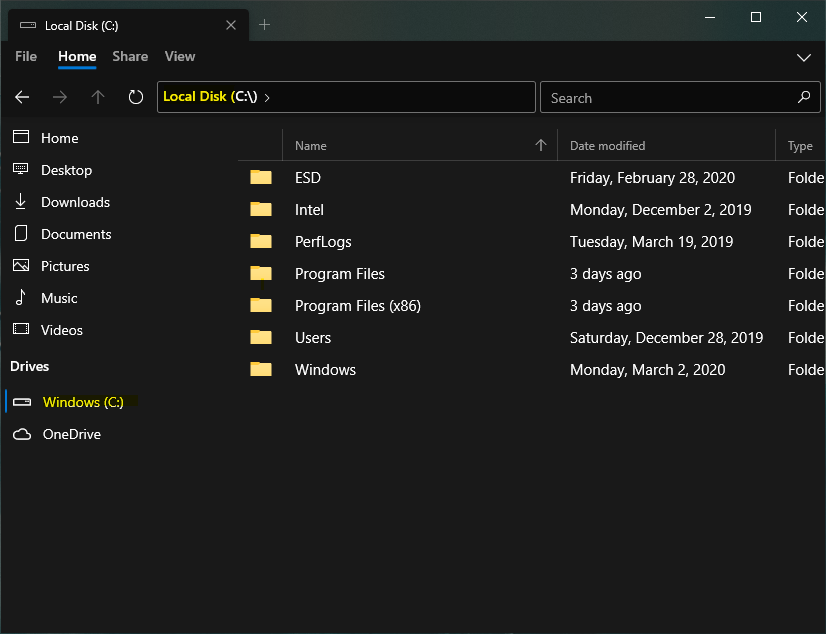Select Windows (C:) under Drives
The width and height of the screenshot is (826, 634).
click(x=83, y=402)
